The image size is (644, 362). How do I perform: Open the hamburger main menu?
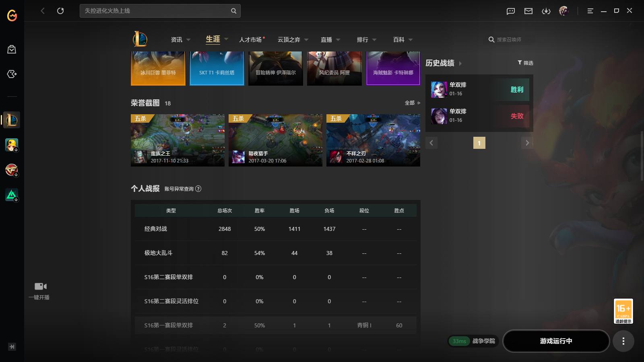[590, 11]
